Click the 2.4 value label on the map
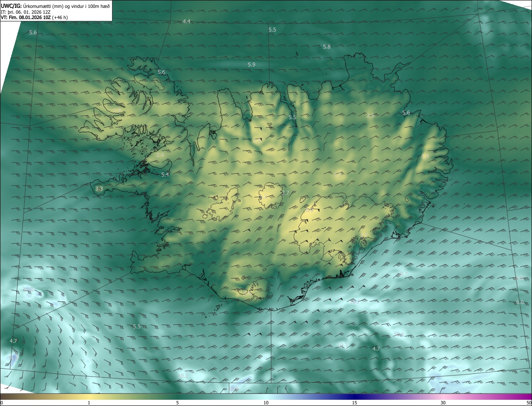This screenshot has width=532, height=406. 160,155
